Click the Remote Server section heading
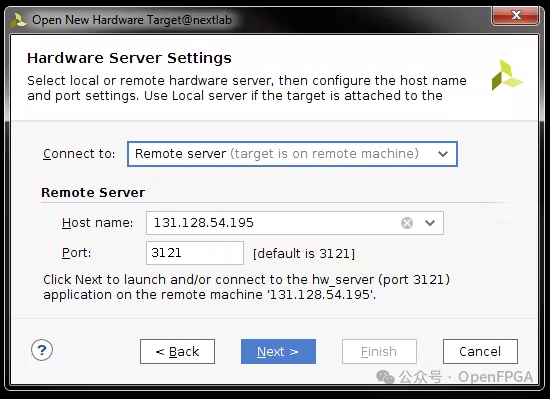Viewport: 550px width, 399px height. point(93,192)
